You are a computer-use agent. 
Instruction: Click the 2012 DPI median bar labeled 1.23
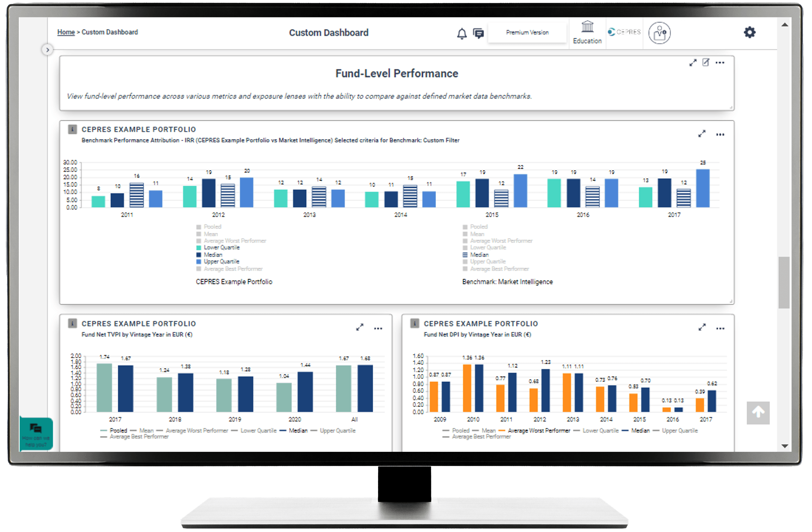[x=546, y=390]
